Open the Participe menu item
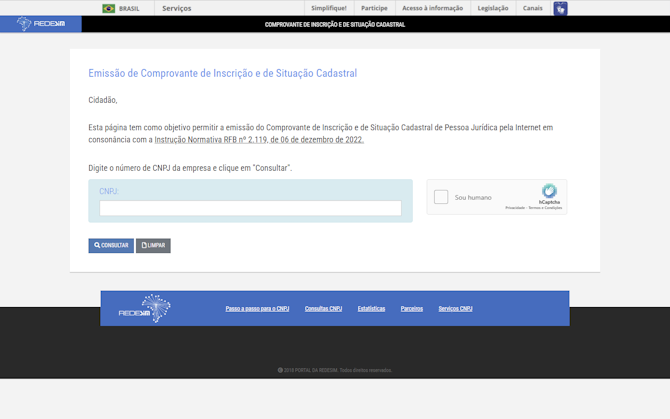The width and height of the screenshot is (670, 419). (x=374, y=8)
